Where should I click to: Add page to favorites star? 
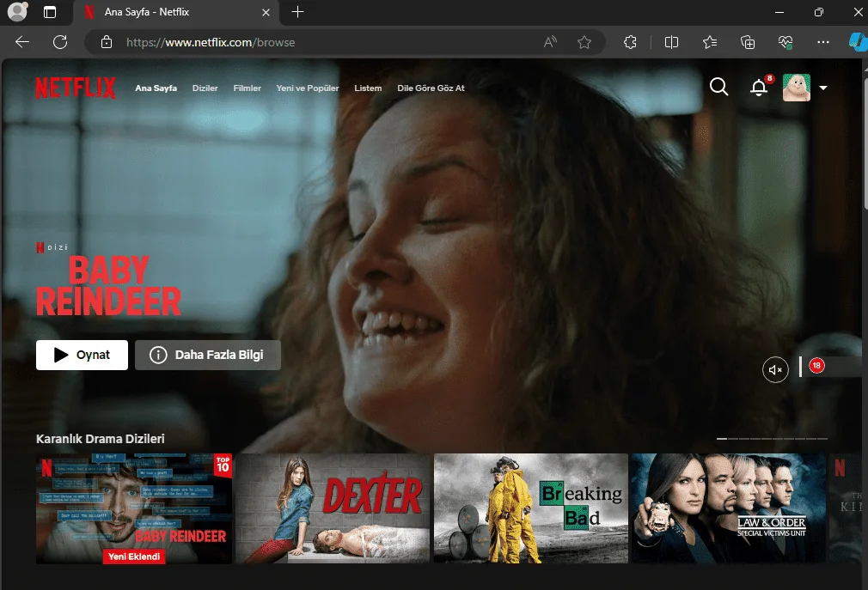584,42
